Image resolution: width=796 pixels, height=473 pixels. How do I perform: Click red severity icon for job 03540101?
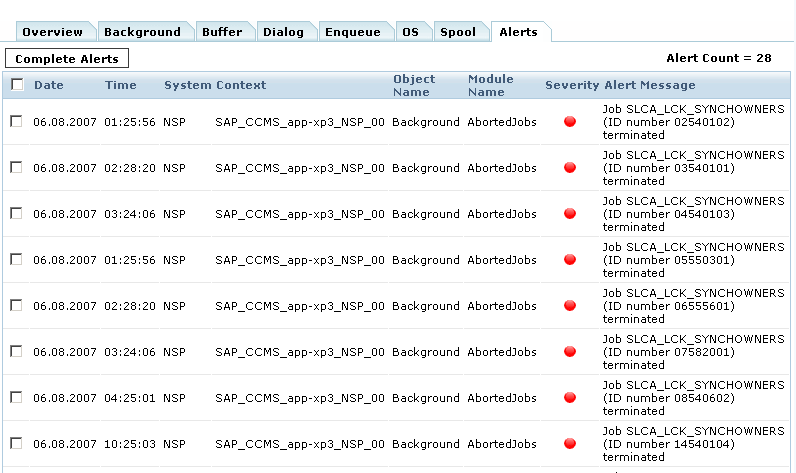click(x=570, y=168)
